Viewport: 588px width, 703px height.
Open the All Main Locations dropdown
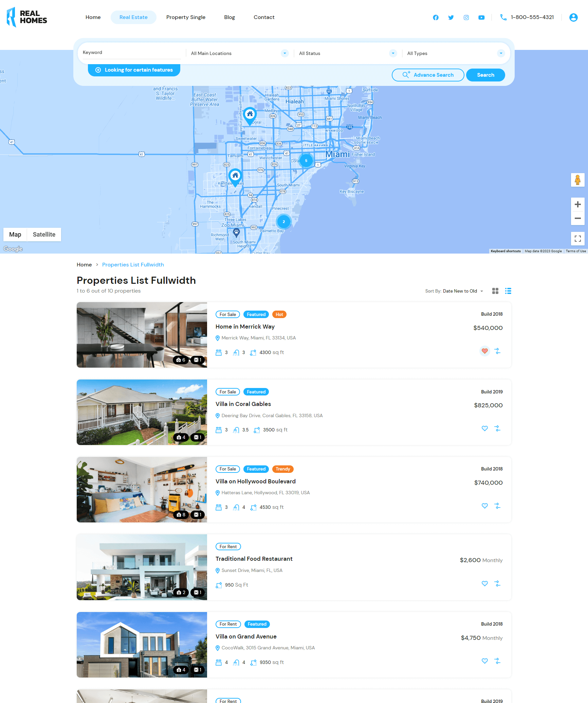click(240, 53)
